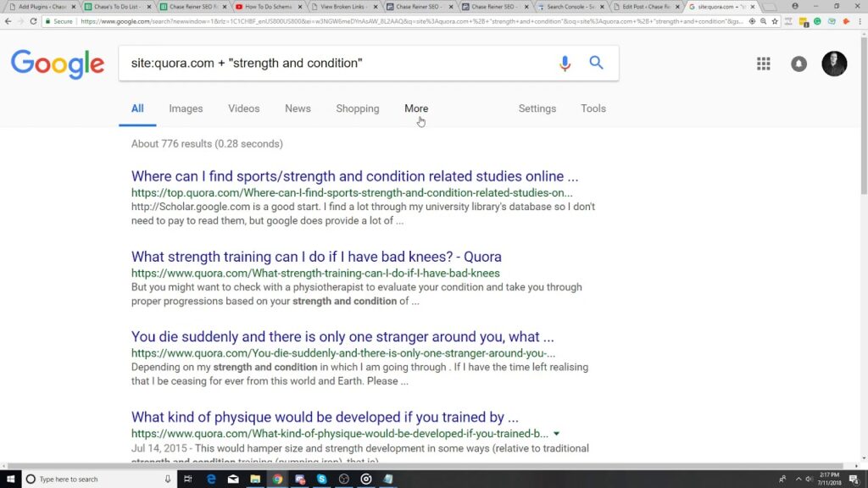Click 'About 776 results' stats text
The height and width of the screenshot is (488, 868).
point(207,144)
